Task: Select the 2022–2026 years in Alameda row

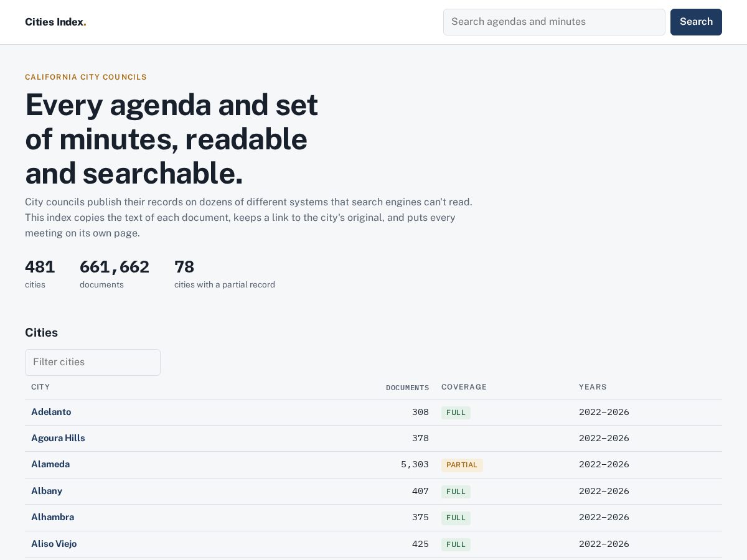Action: click(x=604, y=464)
